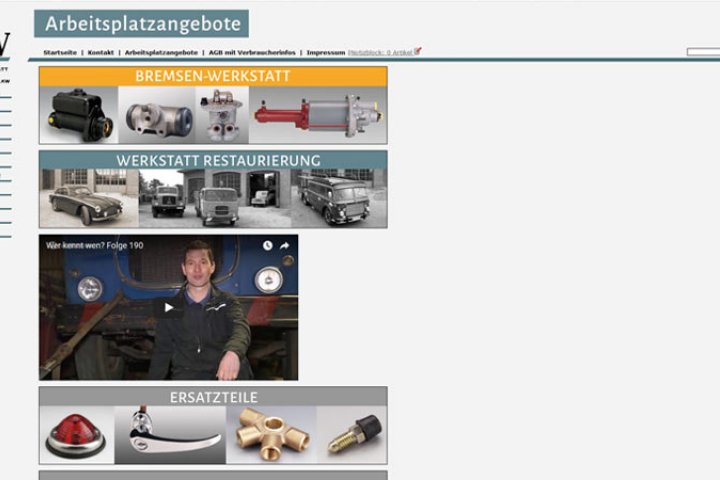
Task: Open the Impressum link
Action: point(326,52)
